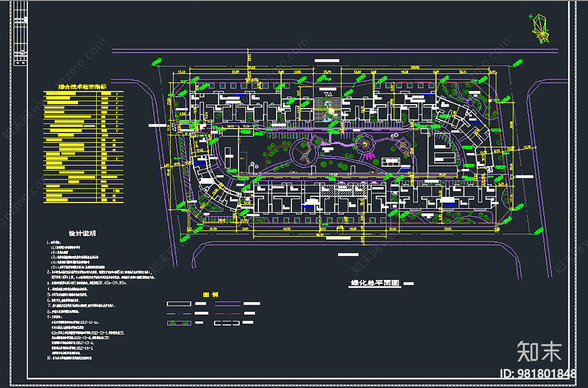Image resolution: width=588 pixels, height=388 pixels.
Task: Select the sports court rectangle in central garden
Action: pos(392,162)
